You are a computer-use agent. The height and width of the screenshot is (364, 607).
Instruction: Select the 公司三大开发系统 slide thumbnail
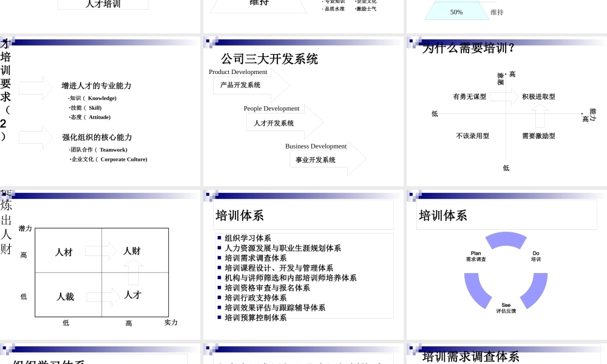click(x=303, y=112)
